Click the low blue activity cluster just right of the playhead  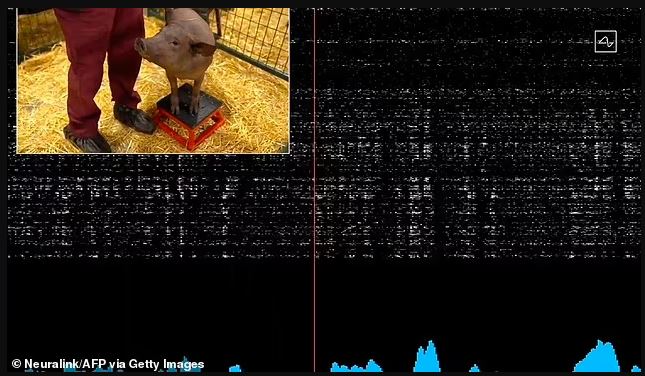pos(356,366)
